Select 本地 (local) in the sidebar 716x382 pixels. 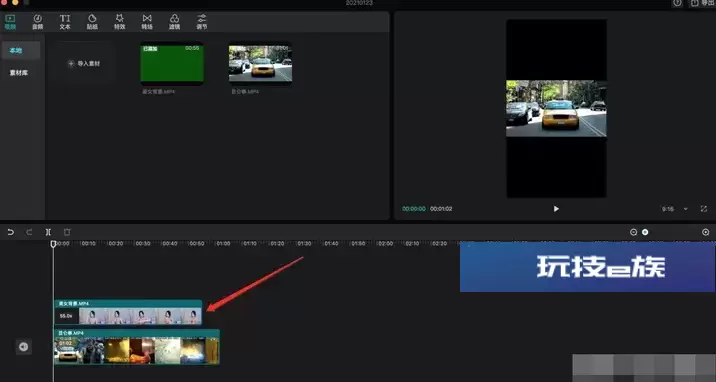pyautogui.click(x=21, y=50)
